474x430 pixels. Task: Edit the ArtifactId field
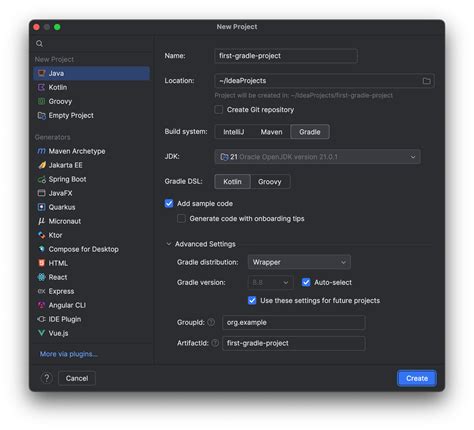click(293, 343)
